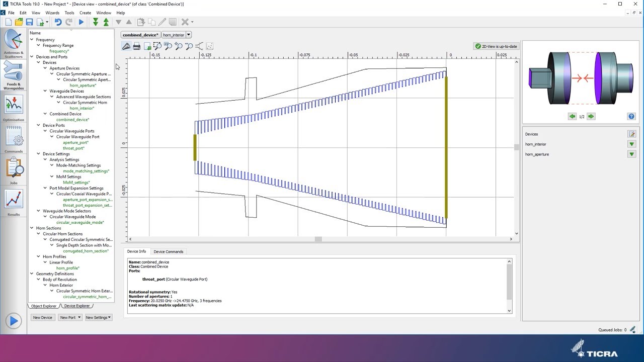Create a new project file
This screenshot has width=644, height=362.
(9, 22)
